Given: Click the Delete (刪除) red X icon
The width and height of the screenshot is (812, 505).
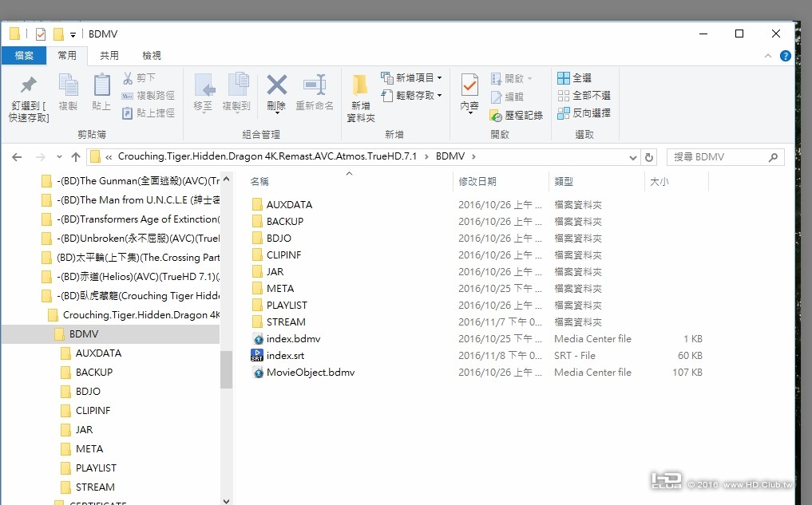Looking at the screenshot, I should 277,85.
